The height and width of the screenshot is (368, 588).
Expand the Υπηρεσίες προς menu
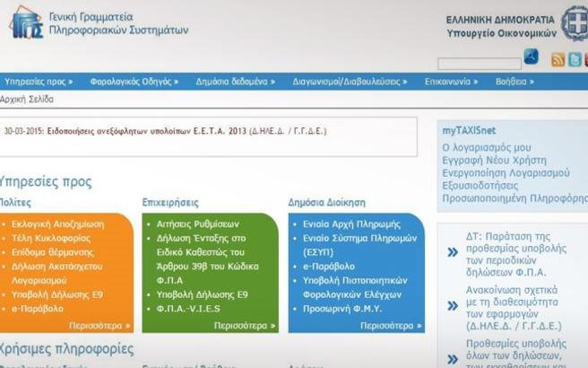click(x=38, y=82)
